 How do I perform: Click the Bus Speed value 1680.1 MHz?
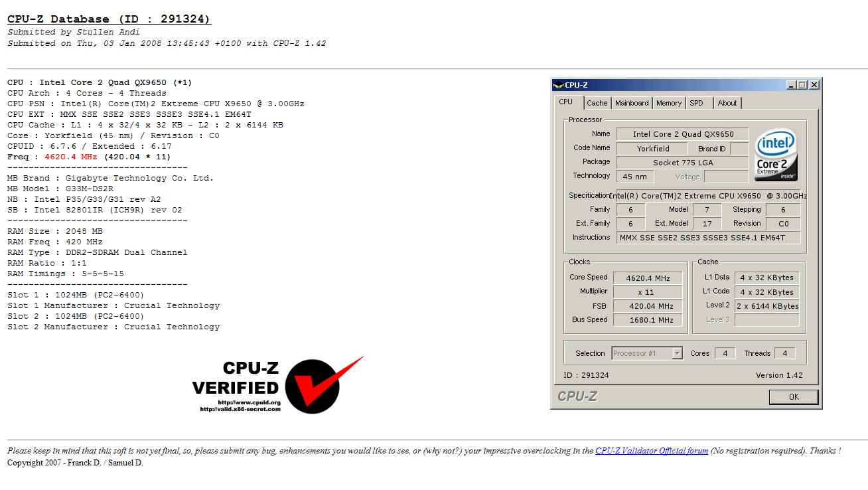648,320
